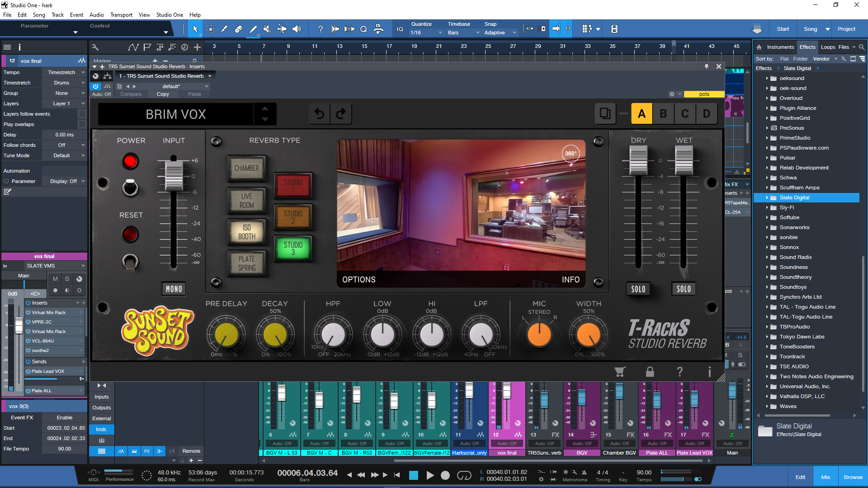Toggle Layers follow events checkbox
The height and width of the screenshot is (488, 868).
coord(82,114)
